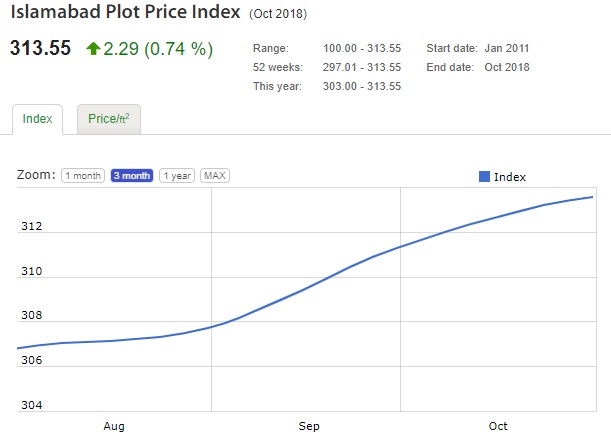Click the 52 weeks range value
The width and height of the screenshot is (611, 440).
361,67
